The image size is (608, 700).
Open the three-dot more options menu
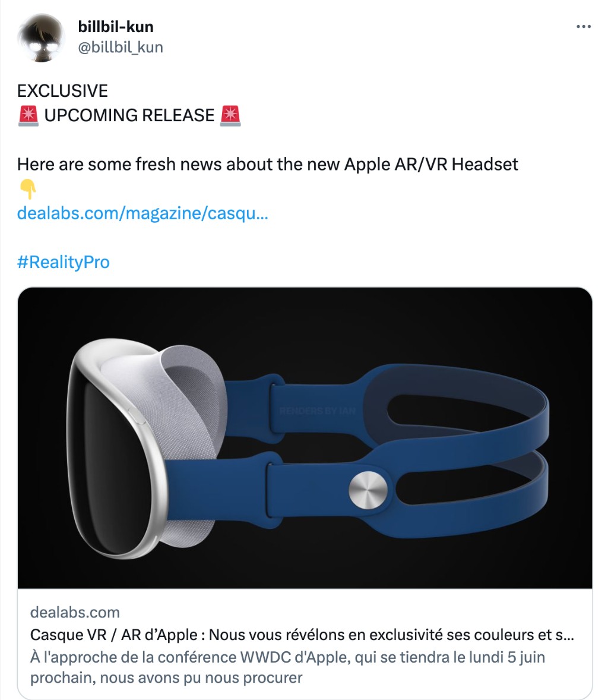[x=584, y=27]
